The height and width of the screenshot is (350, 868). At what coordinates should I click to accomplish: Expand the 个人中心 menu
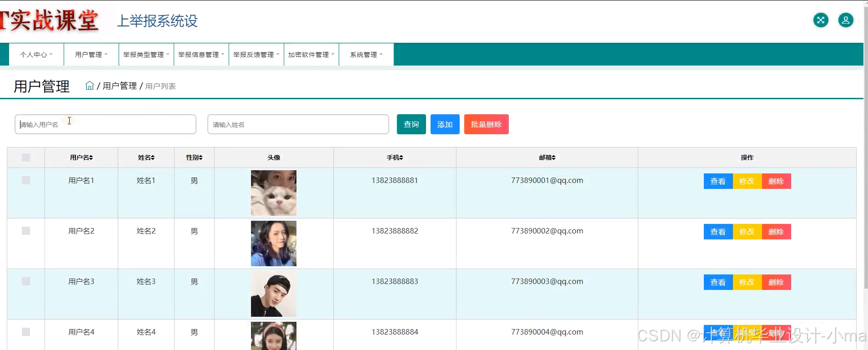point(36,55)
